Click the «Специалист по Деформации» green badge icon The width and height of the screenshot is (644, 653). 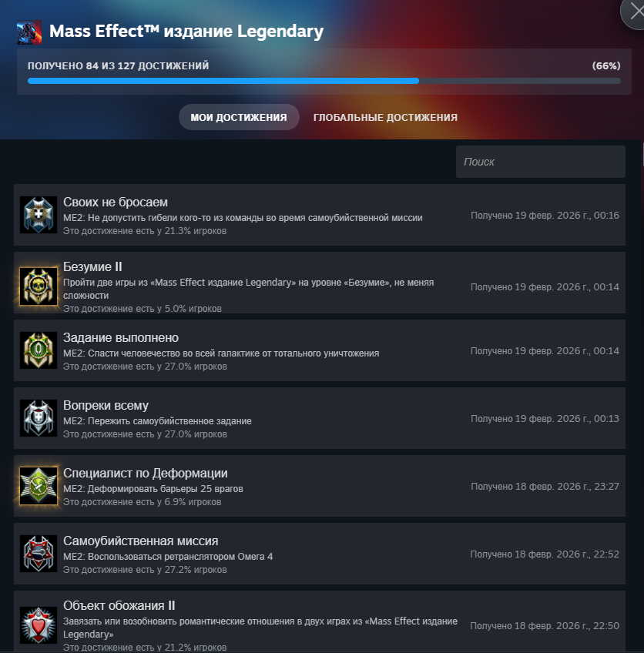pos(39,486)
